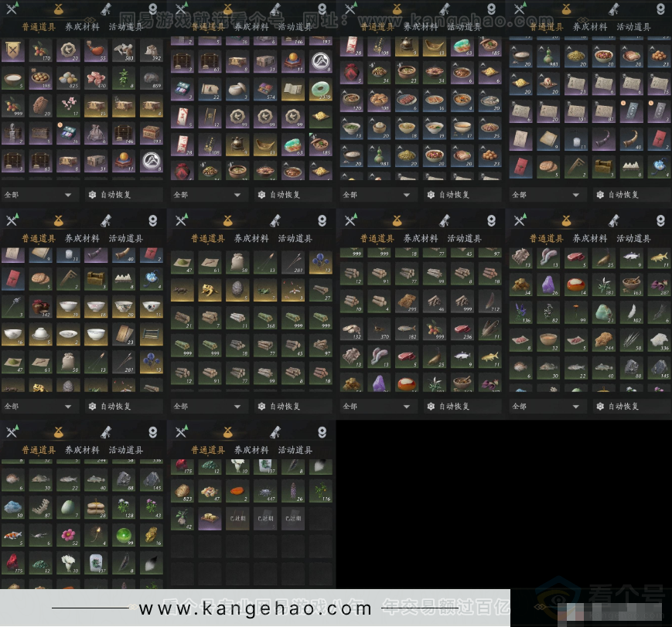Pick the roast drumstick item numbered 55
Image resolution: width=672 pixels, height=627 pixels.
click(96, 50)
